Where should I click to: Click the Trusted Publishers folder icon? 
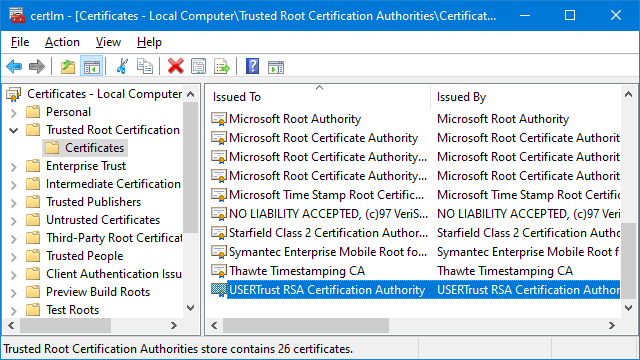tap(33, 202)
